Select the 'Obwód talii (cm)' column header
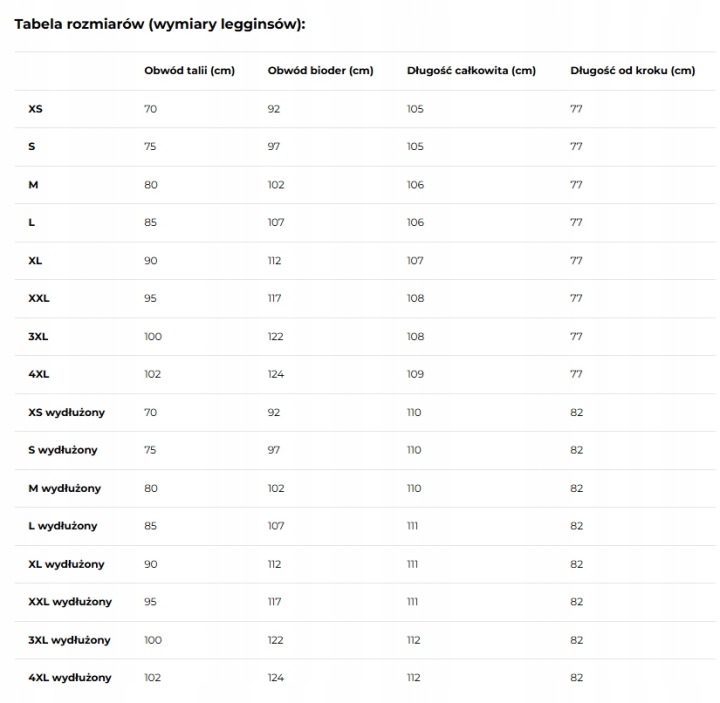The height and width of the screenshot is (703, 720). (189, 71)
